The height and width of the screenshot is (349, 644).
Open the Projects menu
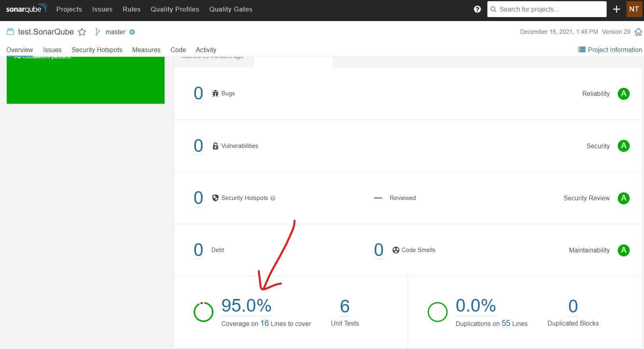point(69,9)
